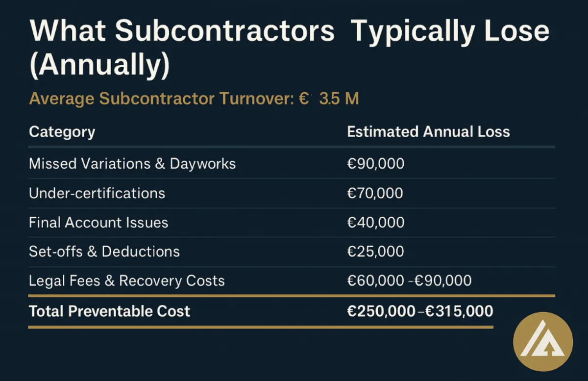Select the 'Set-offs & Deductions' row label
The image size is (588, 381).
pos(104,252)
